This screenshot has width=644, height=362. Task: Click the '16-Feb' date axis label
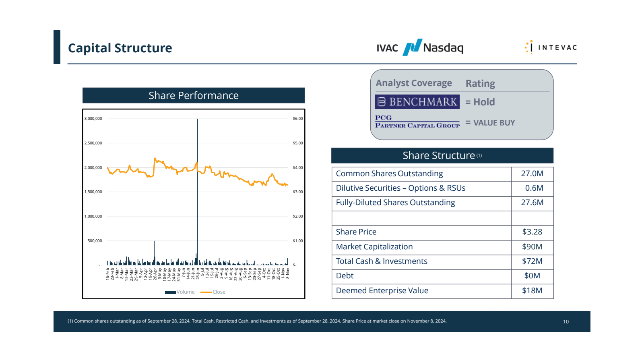pos(107,274)
